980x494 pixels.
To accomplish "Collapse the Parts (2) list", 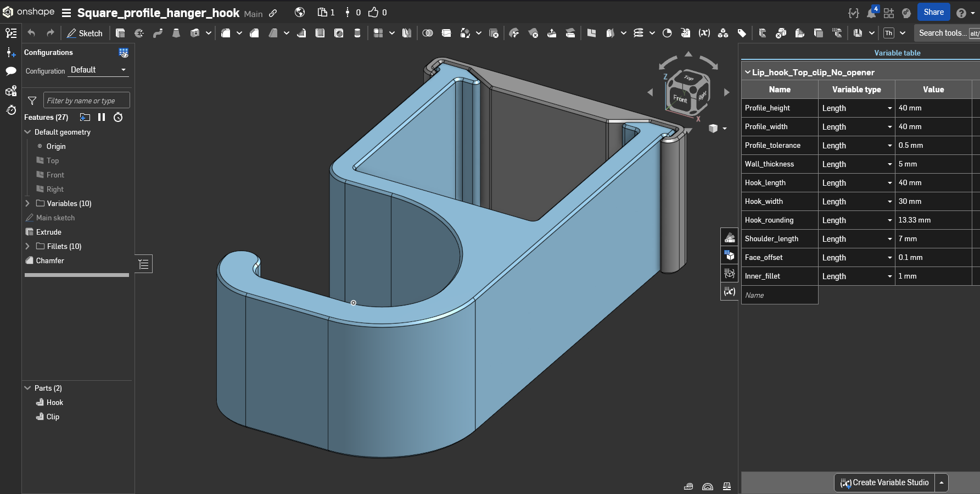I will (x=27, y=388).
